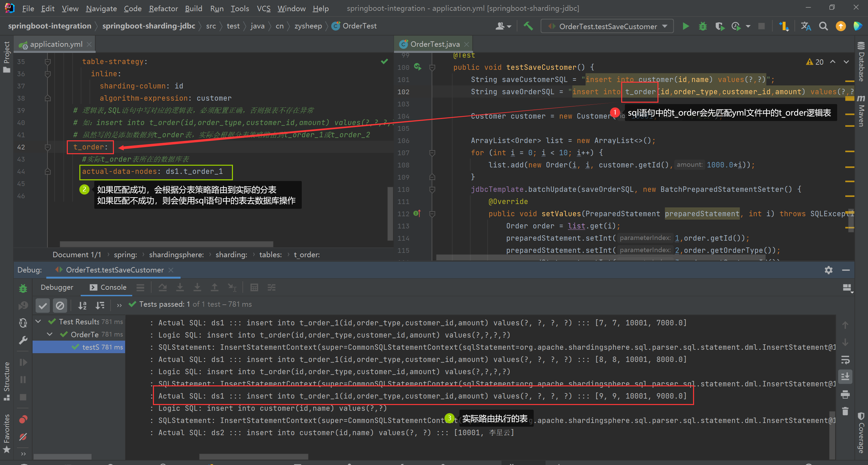Toggle Sort Alphabetically in test toolbar
This screenshot has width=868, height=465.
(82, 306)
